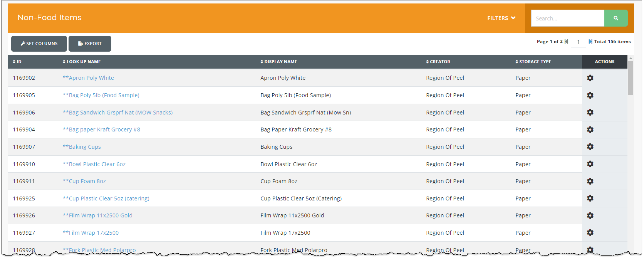Viewport: 644px width, 259px height.
Task: Open actions gear for Apron Poly White
Action: (590, 78)
